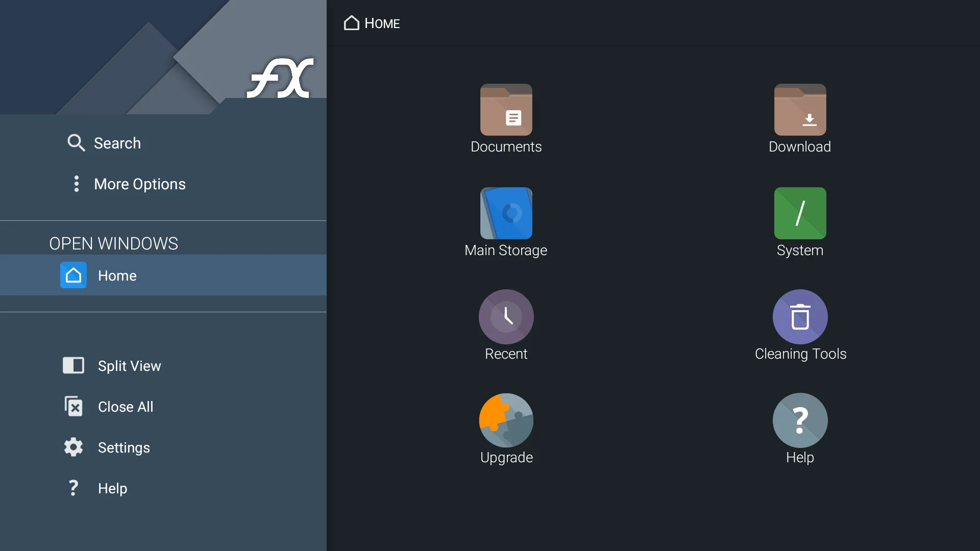Open the More Options menu entry

[x=163, y=184]
